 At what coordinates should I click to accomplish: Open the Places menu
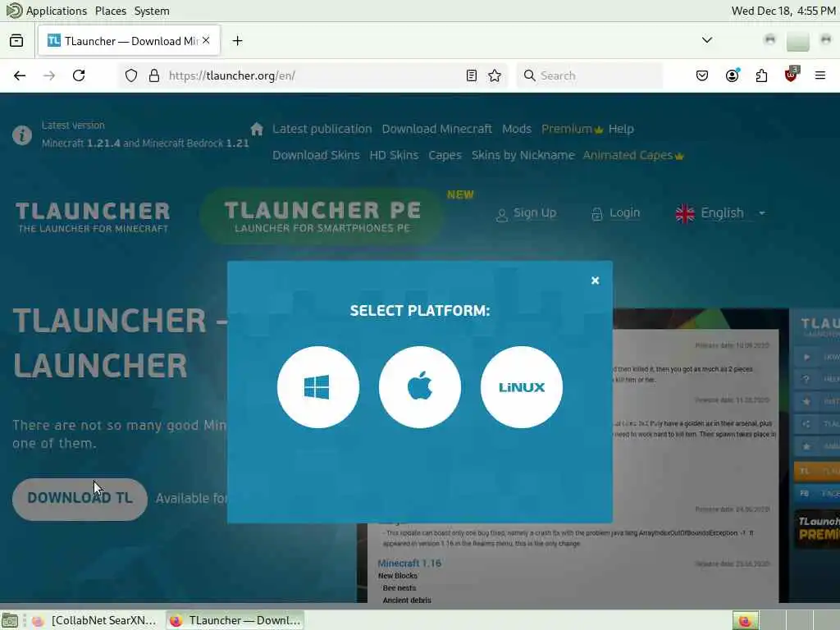(x=111, y=11)
